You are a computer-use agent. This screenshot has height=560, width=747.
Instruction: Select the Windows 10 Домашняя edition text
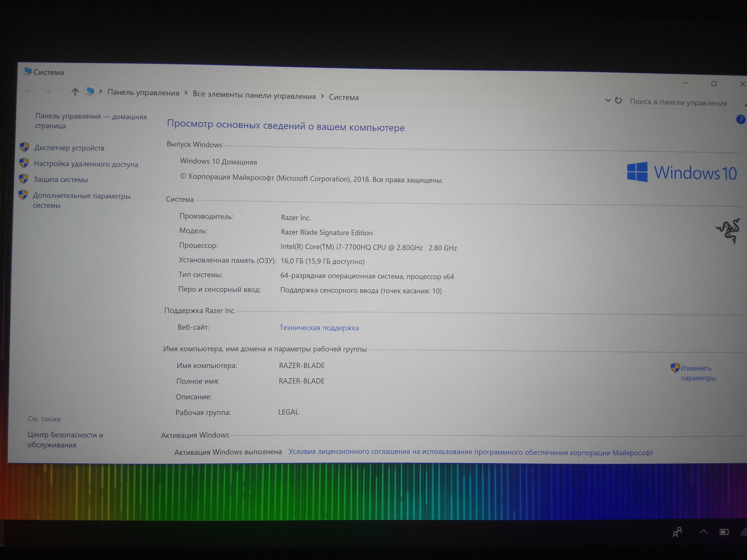[219, 162]
